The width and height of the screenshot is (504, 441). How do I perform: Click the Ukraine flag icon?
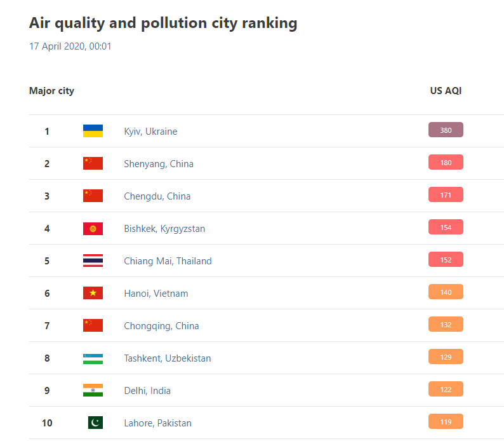click(x=93, y=131)
